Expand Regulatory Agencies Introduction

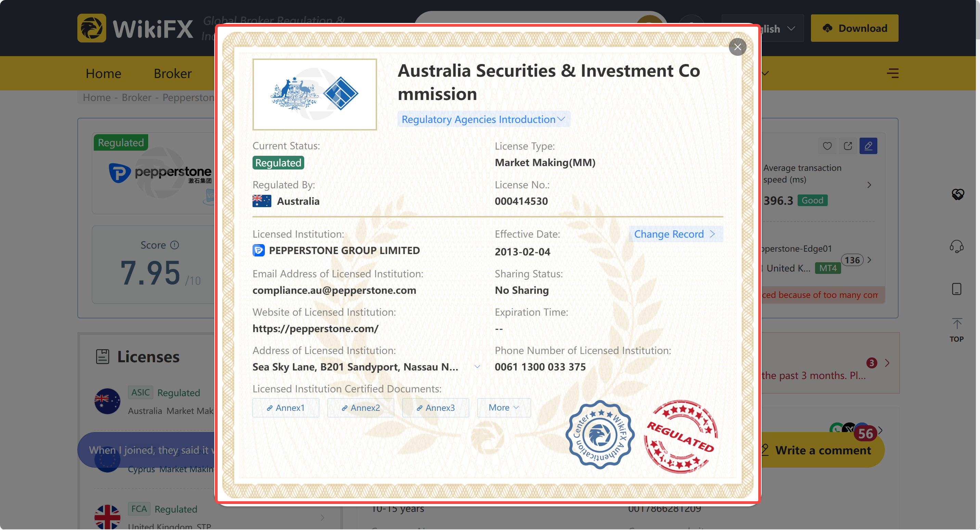(x=483, y=119)
